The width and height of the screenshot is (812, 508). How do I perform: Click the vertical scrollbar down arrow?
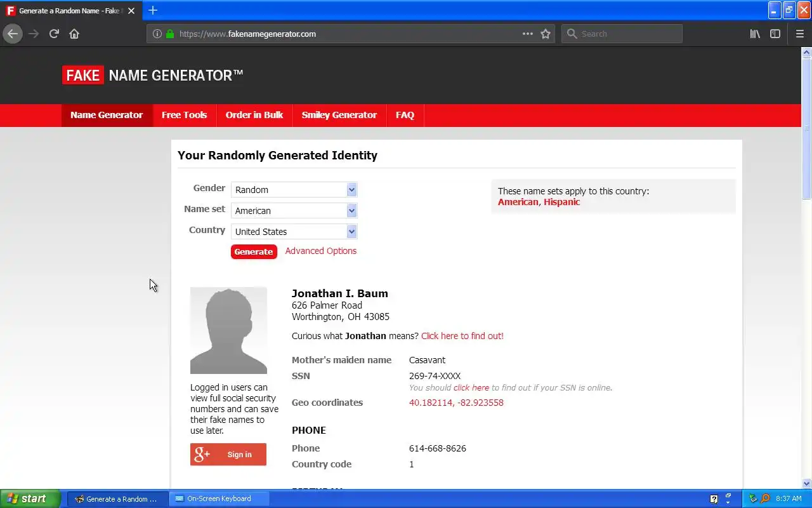coord(807,483)
